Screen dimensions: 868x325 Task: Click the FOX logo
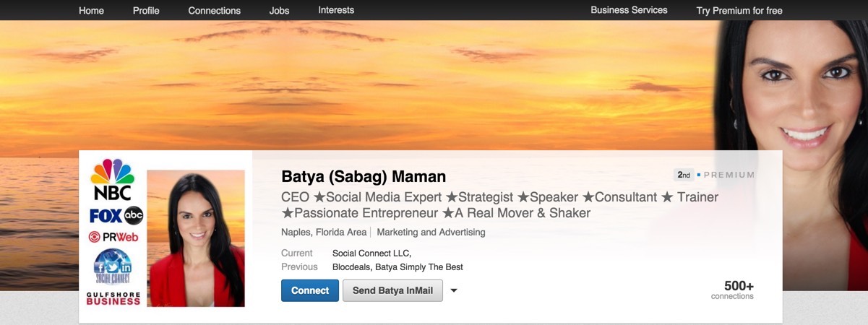click(x=106, y=215)
